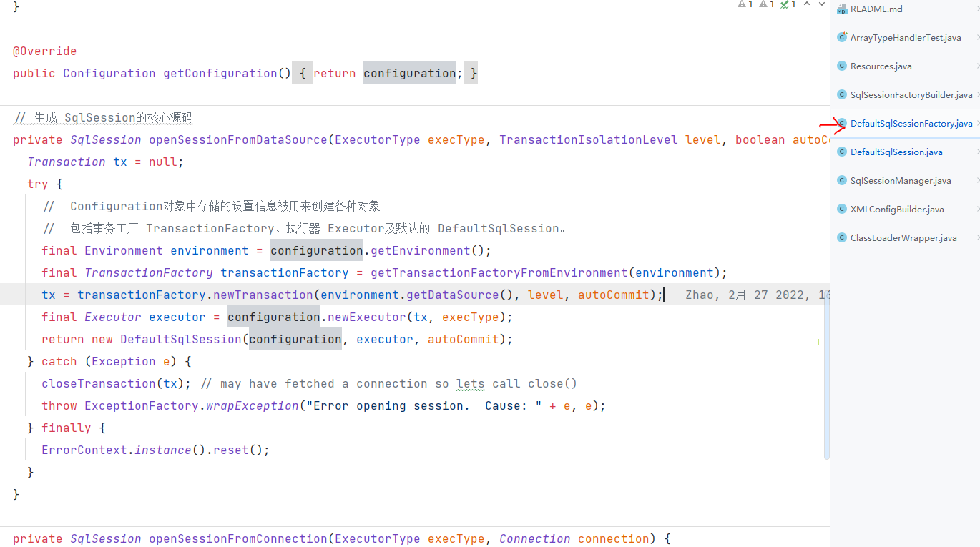Jump to previous highlighted problem with up arrow
This screenshot has height=547, width=980.
click(807, 4)
